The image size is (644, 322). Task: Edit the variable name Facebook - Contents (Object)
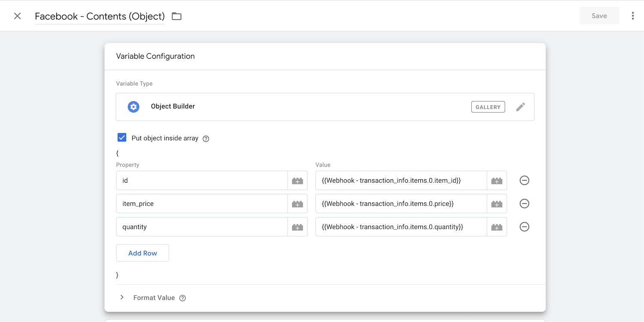click(x=100, y=16)
